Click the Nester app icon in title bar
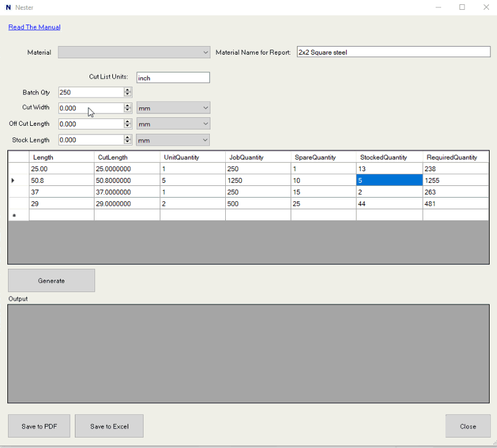Image resolution: width=497 pixels, height=448 pixels. click(8, 7)
